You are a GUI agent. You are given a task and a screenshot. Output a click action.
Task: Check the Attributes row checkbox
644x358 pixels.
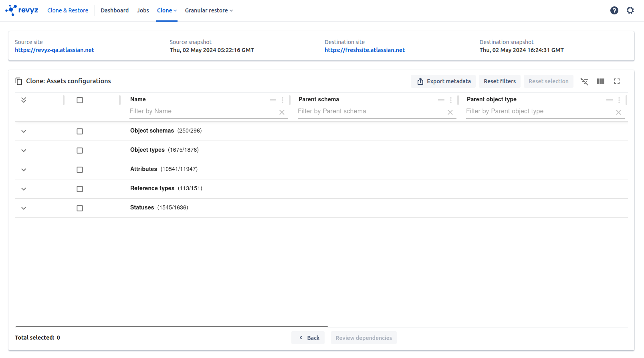tap(80, 170)
